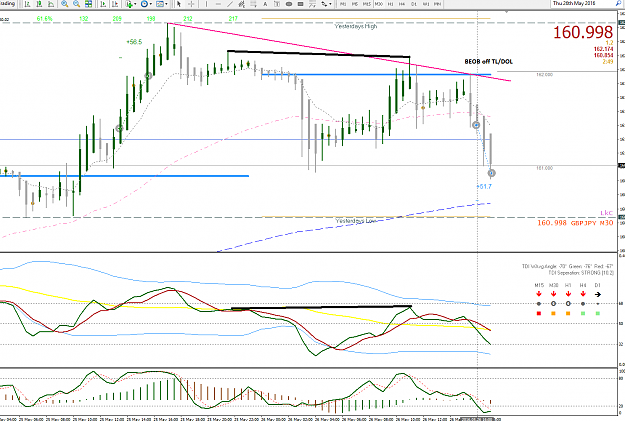The width and height of the screenshot is (625, 421).
Task: Select the text label tool
Action: coord(277,4)
